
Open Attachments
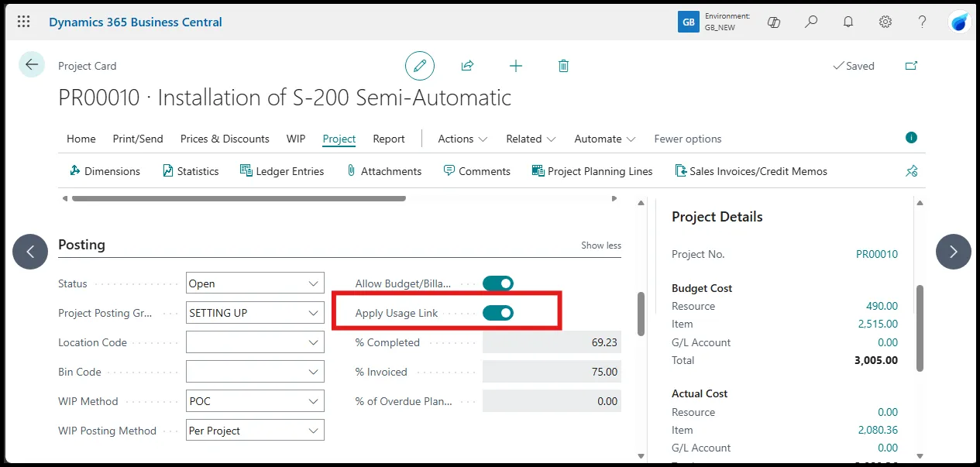click(x=383, y=171)
